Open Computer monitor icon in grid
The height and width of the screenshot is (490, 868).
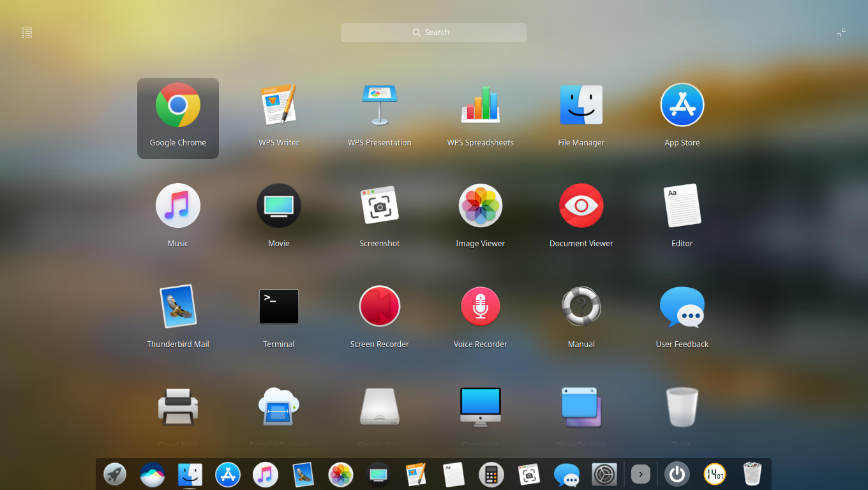tap(481, 408)
